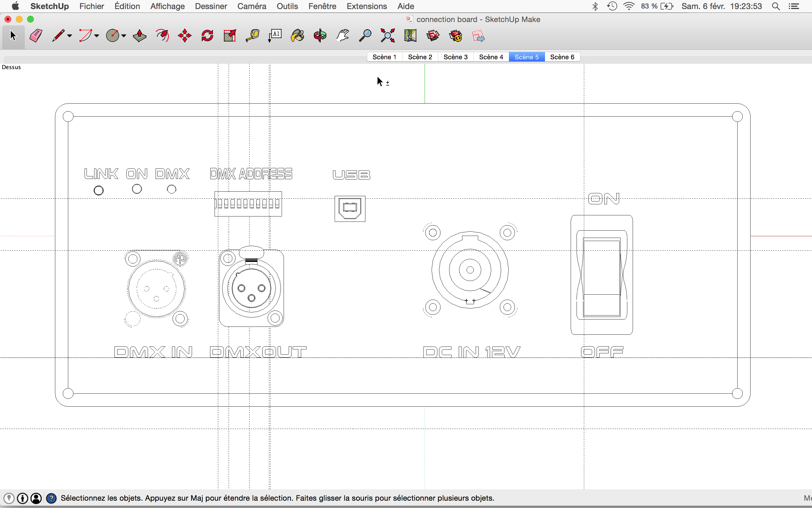812x508 pixels.
Task: Click the Send to LayOut icon
Action: point(478,36)
